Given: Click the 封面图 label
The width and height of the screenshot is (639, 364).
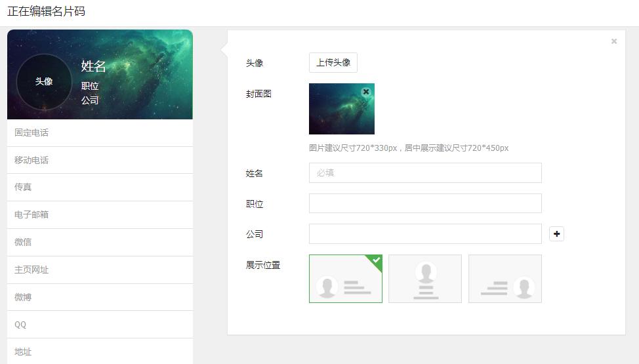Looking at the screenshot, I should tap(258, 94).
